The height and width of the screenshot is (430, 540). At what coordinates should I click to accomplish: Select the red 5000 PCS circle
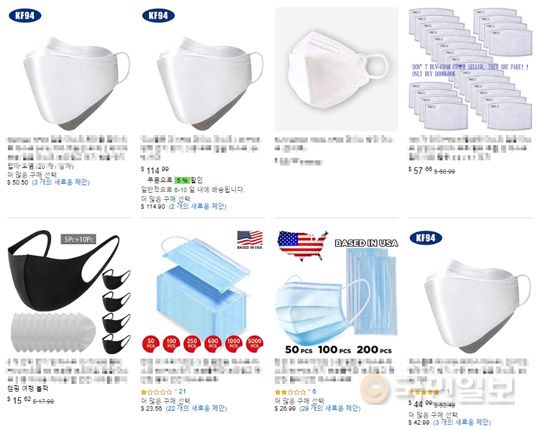255,343
